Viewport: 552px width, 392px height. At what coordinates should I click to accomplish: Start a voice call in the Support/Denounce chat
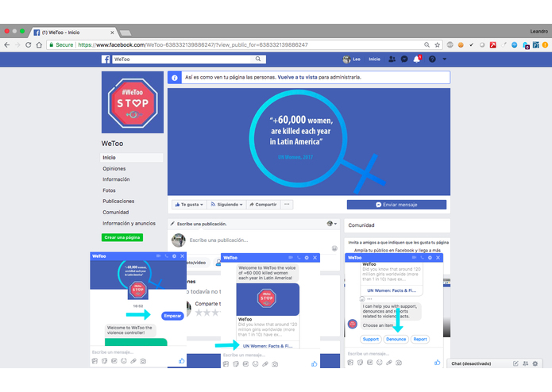[422, 258]
